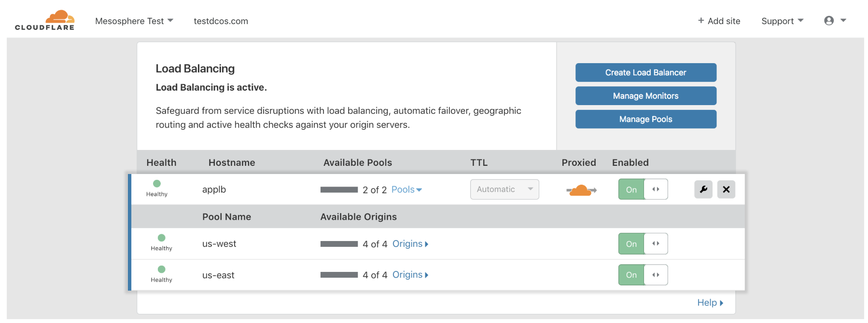The height and width of the screenshot is (323, 868).
Task: Click the Add site link
Action: 719,21
